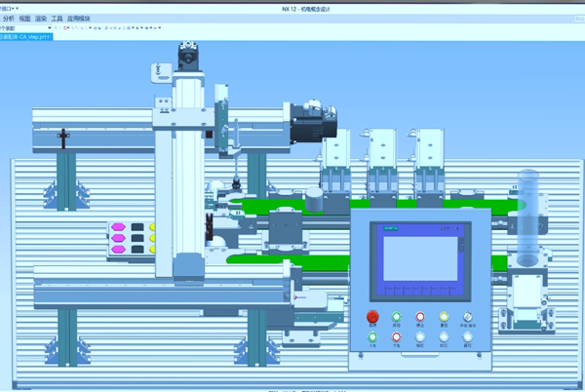Open the 工具 (Tools) menu
The image size is (585, 392).
tap(58, 19)
